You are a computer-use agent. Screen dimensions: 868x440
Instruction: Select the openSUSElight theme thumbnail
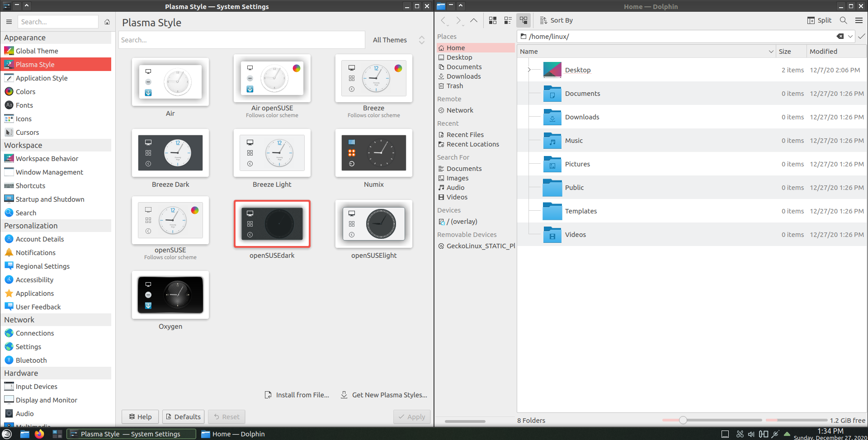tap(374, 224)
